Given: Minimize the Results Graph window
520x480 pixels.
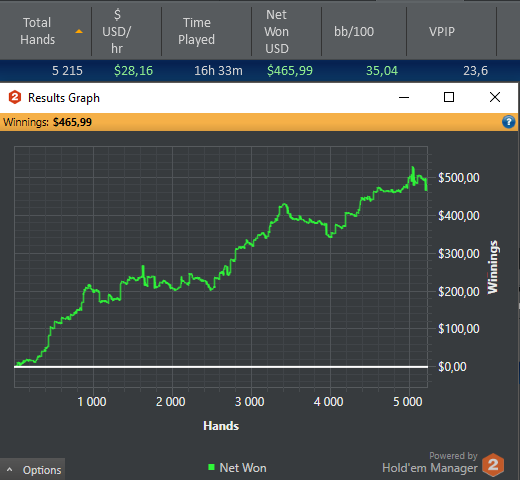Looking at the screenshot, I should pyautogui.click(x=404, y=97).
